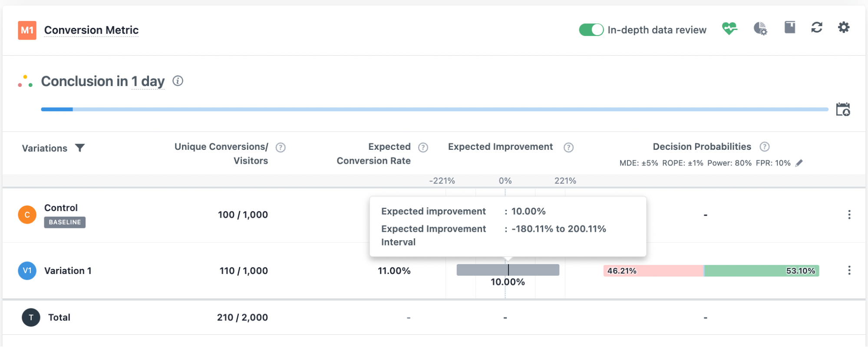Image resolution: width=868 pixels, height=347 pixels.
Task: Click the 11.00% conversion rate value
Action: 394,271
